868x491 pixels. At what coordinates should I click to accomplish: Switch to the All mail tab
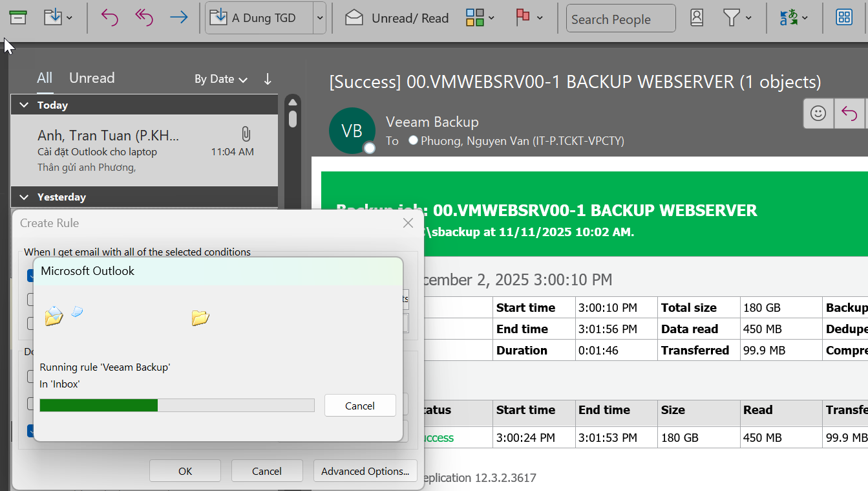(45, 78)
